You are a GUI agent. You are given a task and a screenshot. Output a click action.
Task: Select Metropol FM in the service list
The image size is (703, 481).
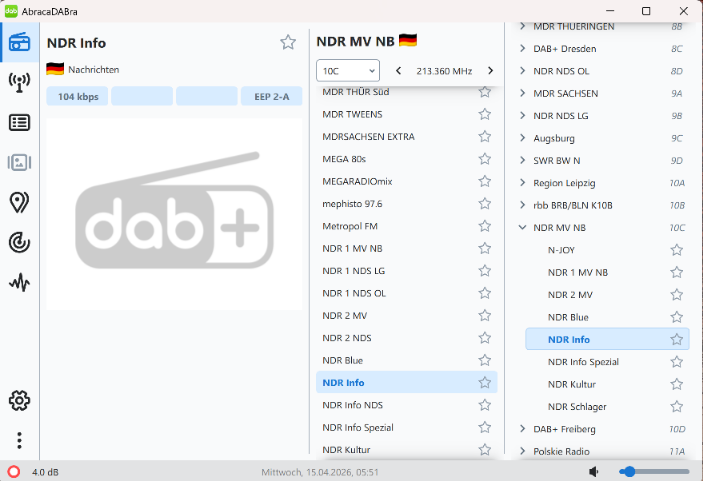[x=350, y=226]
